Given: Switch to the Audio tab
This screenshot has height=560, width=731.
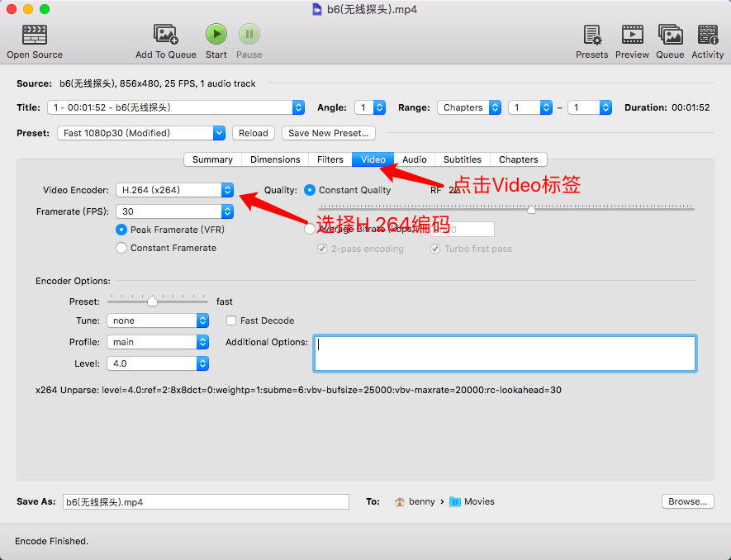Looking at the screenshot, I should tap(415, 159).
